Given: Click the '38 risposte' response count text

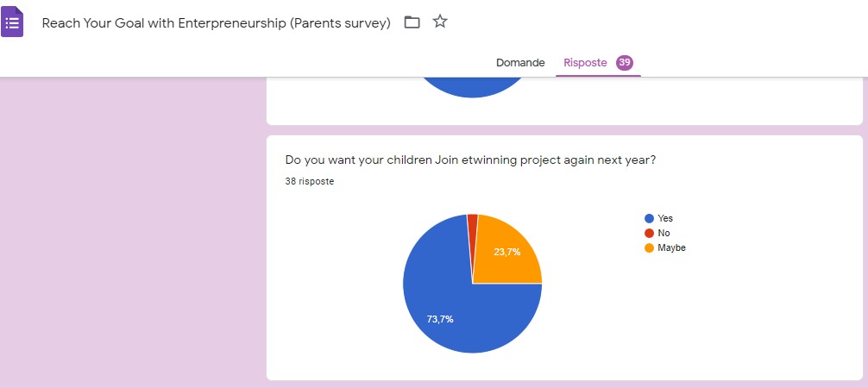Looking at the screenshot, I should [310, 182].
